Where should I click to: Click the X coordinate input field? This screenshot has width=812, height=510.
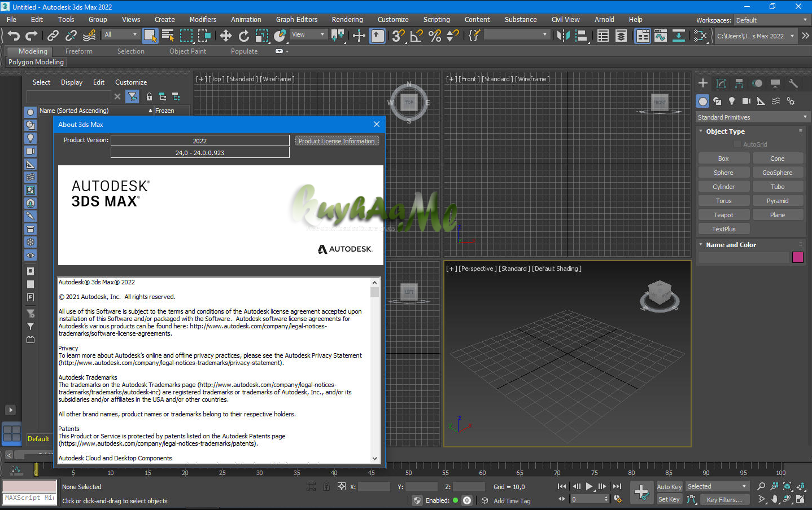[374, 486]
